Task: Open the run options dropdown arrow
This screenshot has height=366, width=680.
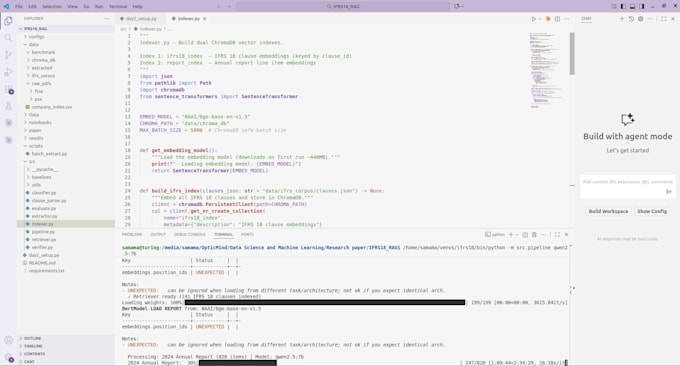Action: pos(540,19)
